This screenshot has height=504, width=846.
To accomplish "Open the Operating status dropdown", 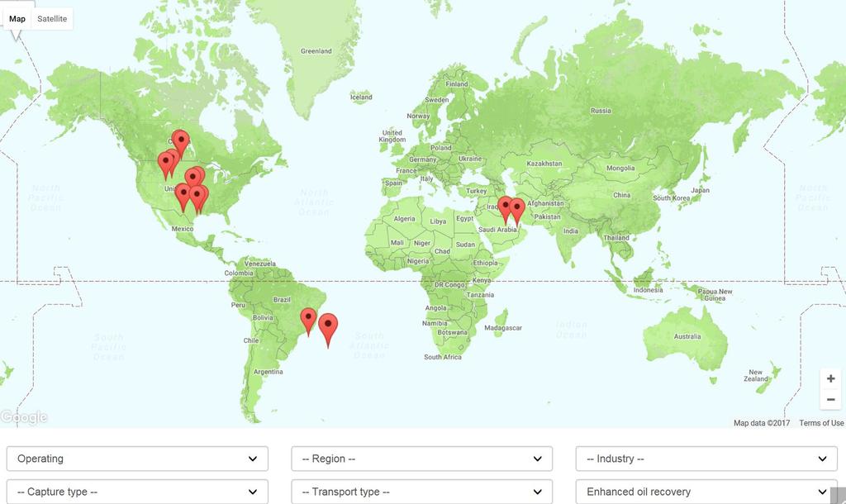I will (x=137, y=459).
